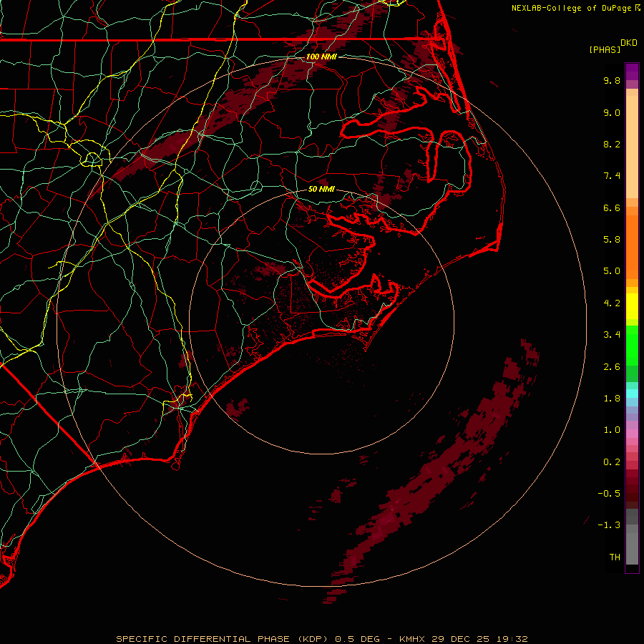Viewport: 644px width, 644px height.
Task: Click the TH threshold label
Action: (x=615, y=557)
